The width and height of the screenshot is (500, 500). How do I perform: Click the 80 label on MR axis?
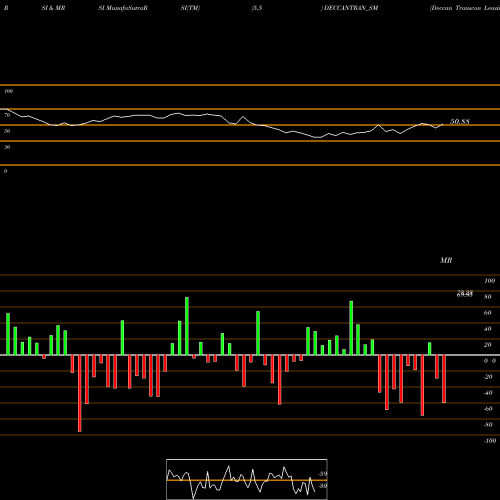click(x=488, y=297)
